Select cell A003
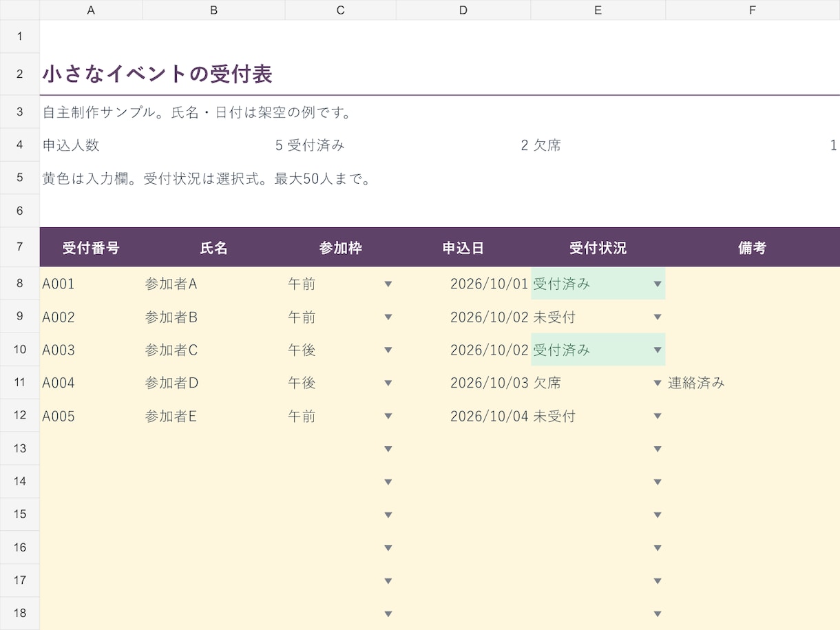Viewport: 840px width, 630px height. click(92, 350)
